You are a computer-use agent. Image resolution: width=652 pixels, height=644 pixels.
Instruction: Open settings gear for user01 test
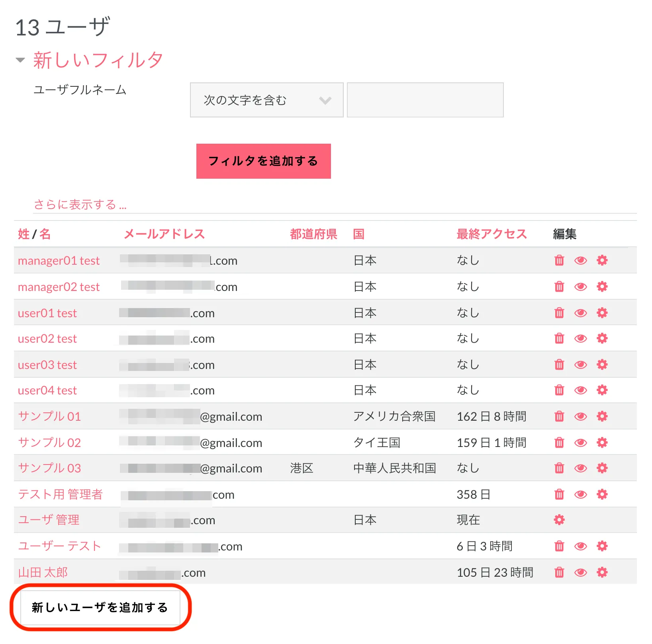tap(602, 313)
